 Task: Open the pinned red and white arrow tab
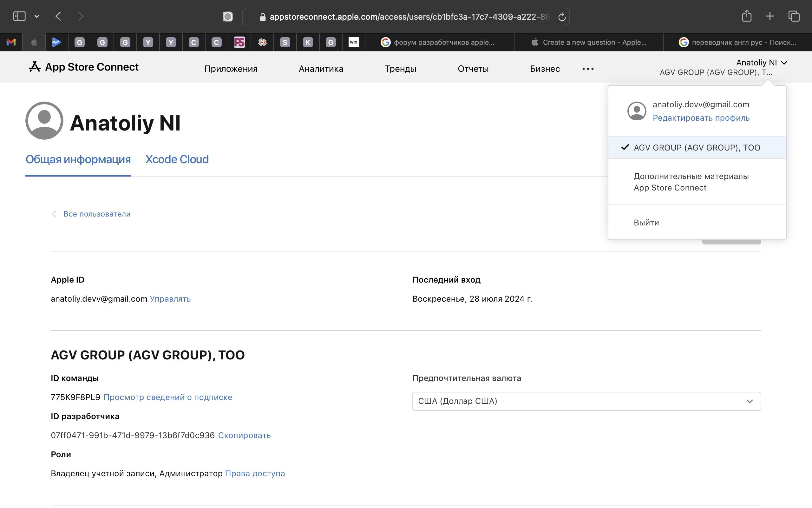pos(262,42)
